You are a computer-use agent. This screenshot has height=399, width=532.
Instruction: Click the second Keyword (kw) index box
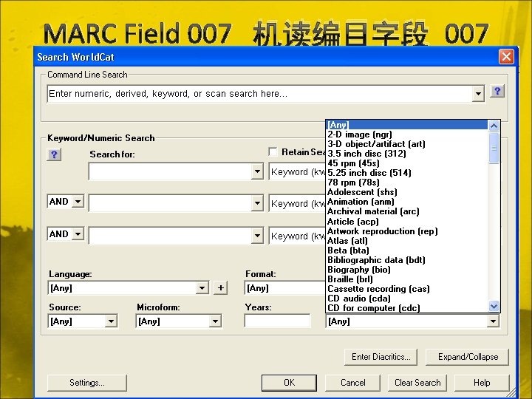click(297, 203)
